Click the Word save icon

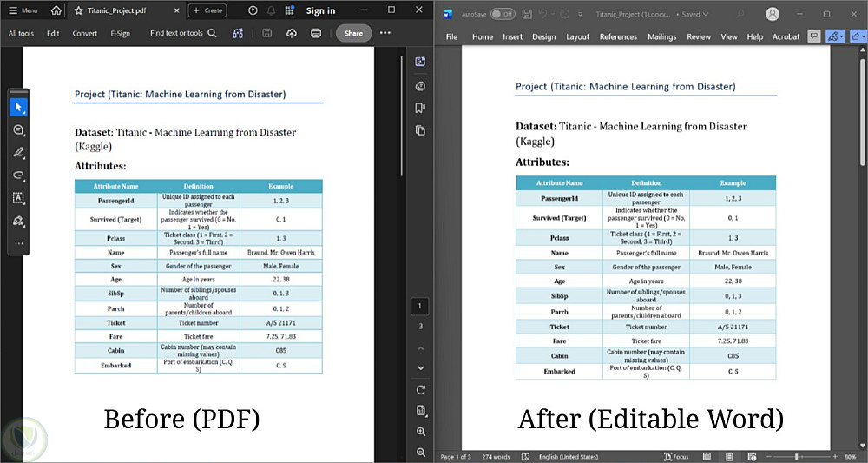point(527,14)
